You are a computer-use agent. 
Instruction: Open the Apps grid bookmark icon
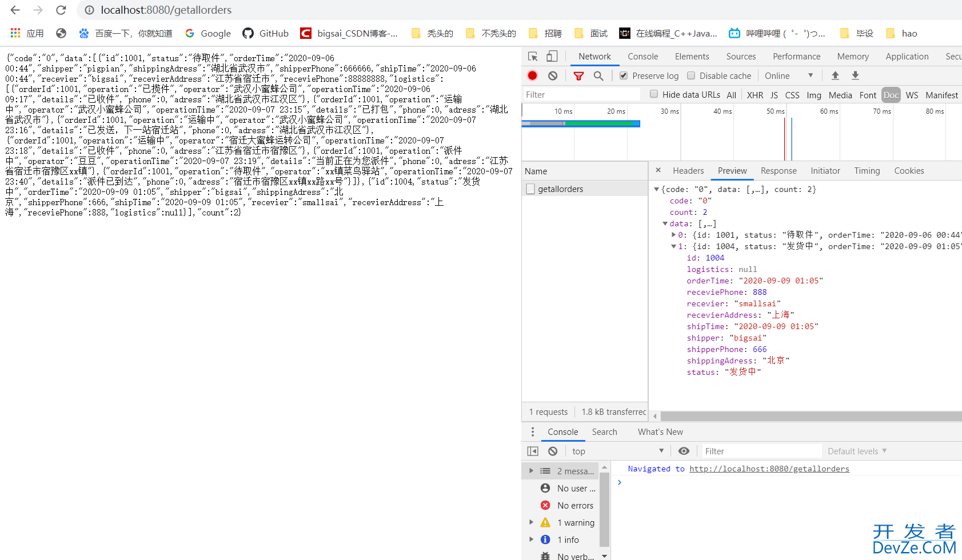[15, 33]
